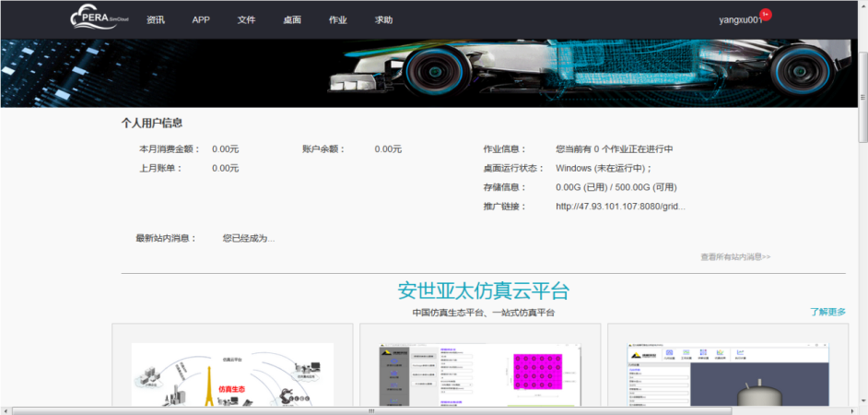This screenshot has height=415, width=868.
Task: Click the yangxu001 username
Action: point(741,20)
